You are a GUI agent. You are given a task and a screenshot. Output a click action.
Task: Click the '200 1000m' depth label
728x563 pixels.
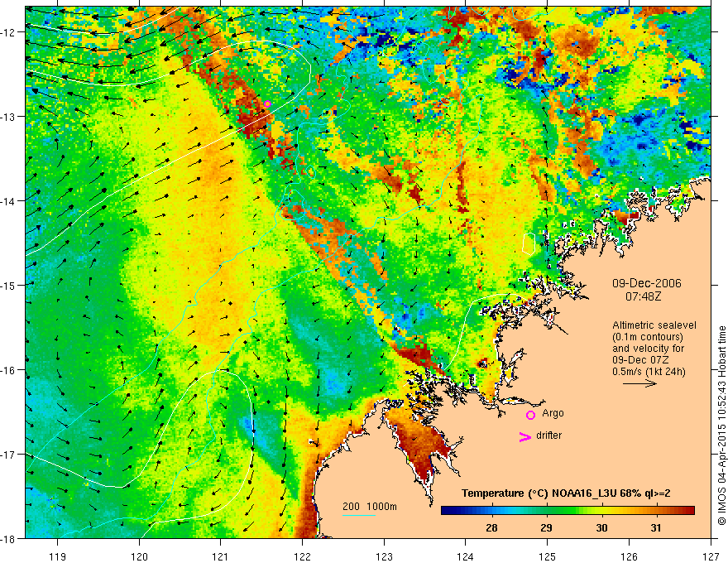(x=370, y=507)
